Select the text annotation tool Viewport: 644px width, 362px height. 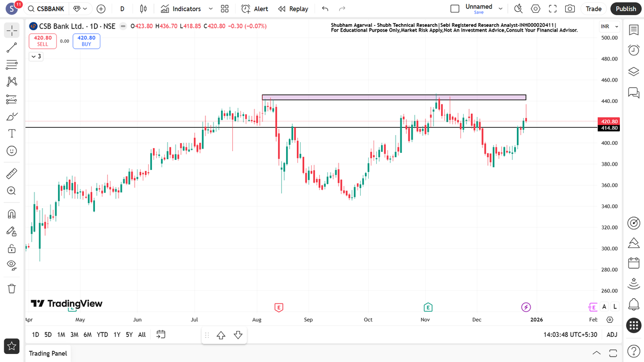click(12, 134)
